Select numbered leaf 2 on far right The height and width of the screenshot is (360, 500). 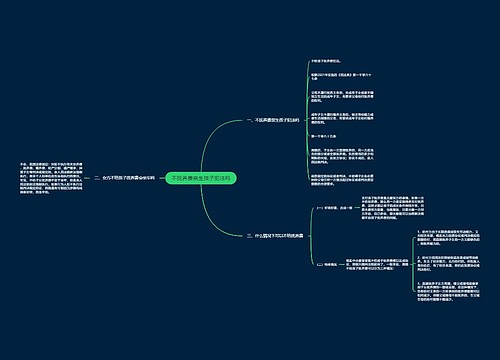[x=449, y=263]
